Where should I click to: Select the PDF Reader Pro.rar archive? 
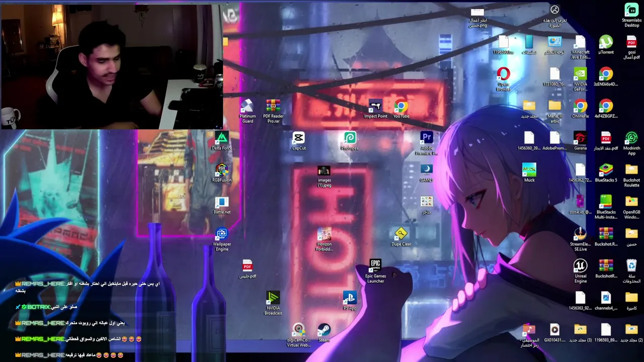coord(273,112)
